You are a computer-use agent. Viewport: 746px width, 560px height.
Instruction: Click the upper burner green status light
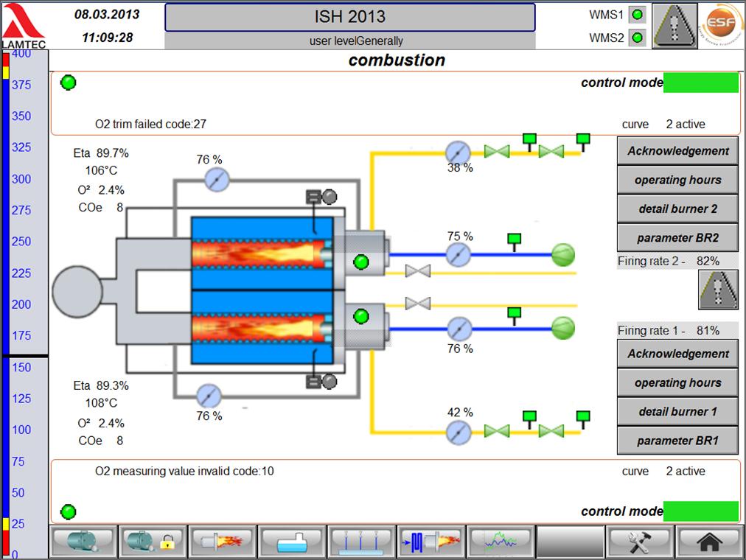(361, 262)
